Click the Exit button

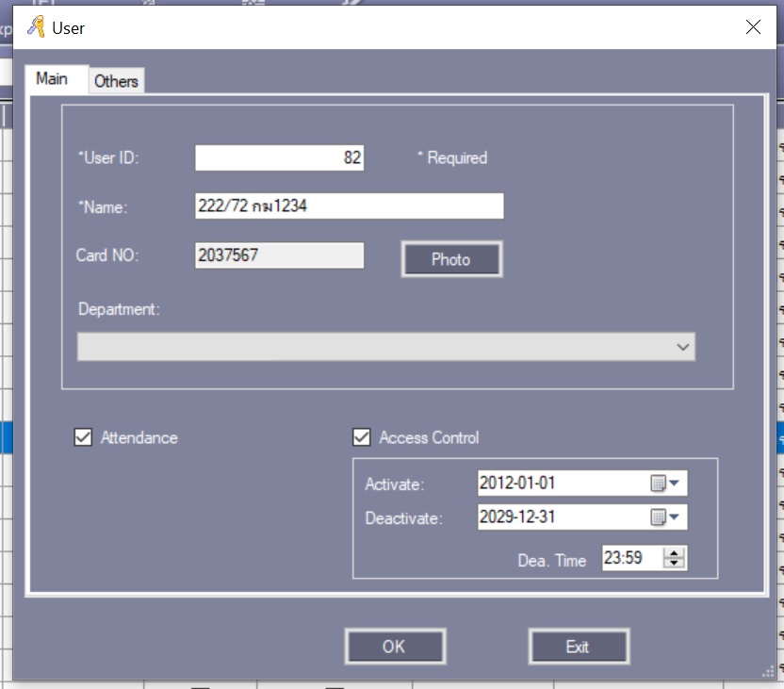tap(578, 647)
